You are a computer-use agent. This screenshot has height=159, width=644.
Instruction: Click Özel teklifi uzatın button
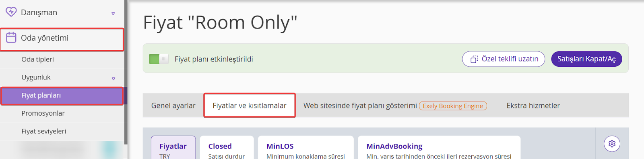click(x=504, y=59)
